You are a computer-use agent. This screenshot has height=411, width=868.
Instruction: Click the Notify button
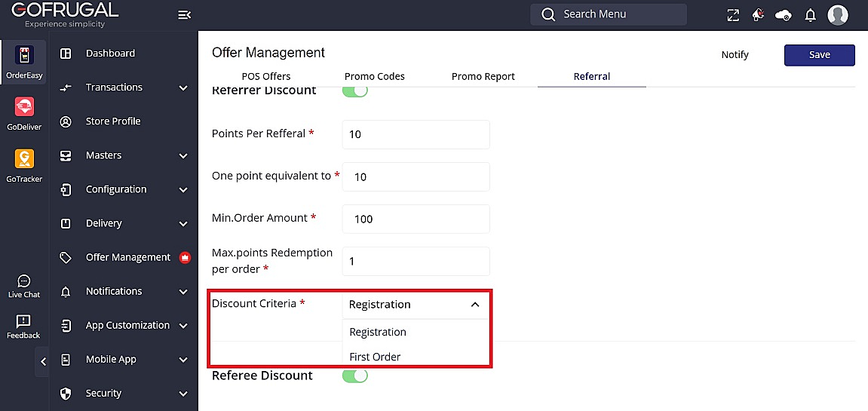pos(735,55)
